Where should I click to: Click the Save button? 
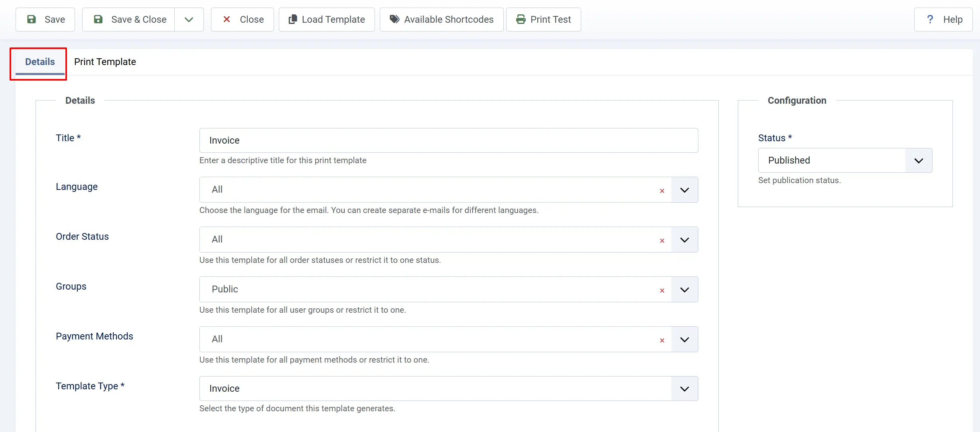click(45, 20)
